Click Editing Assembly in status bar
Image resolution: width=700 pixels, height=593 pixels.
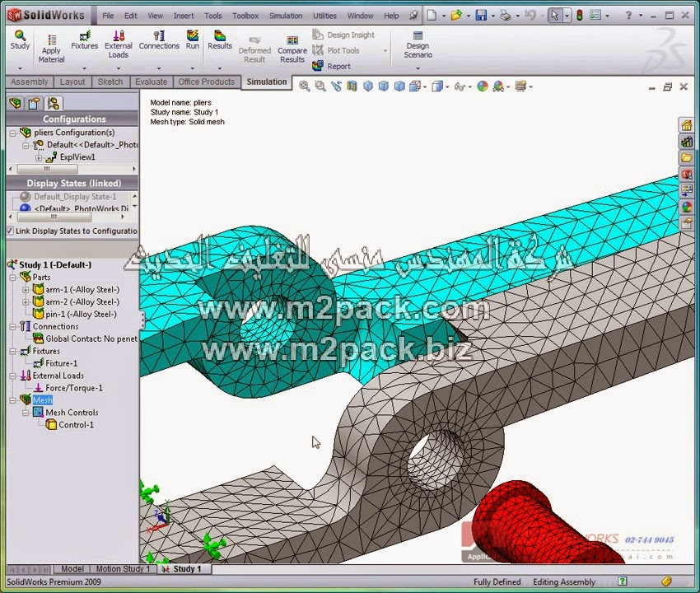(564, 581)
